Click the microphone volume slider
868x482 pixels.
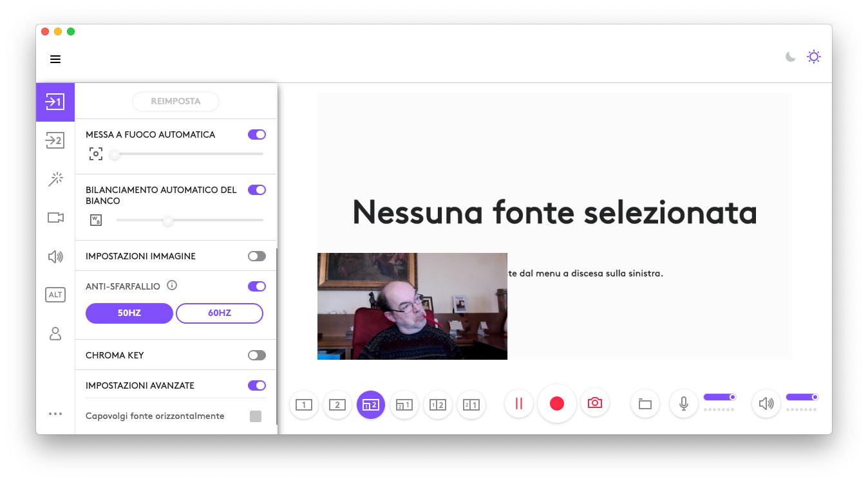(x=720, y=397)
